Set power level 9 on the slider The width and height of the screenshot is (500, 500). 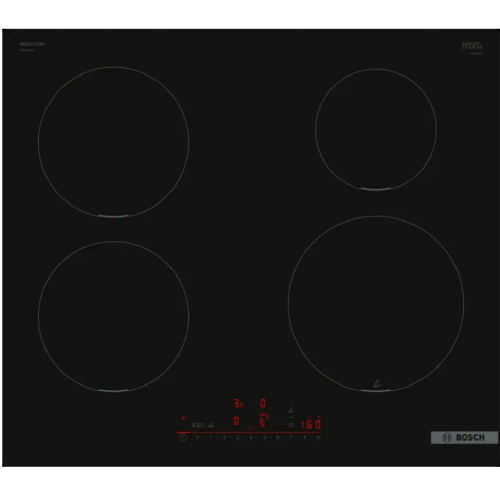tap(318, 437)
